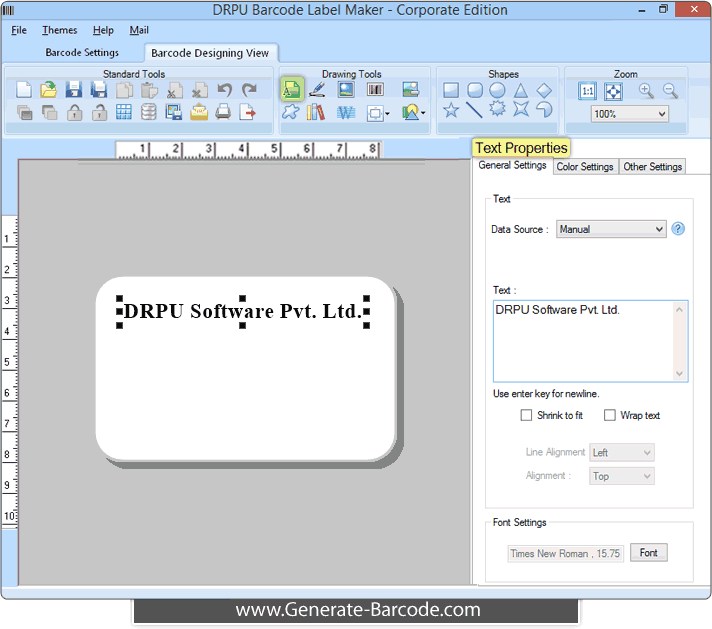Expand the 100% zoom level dropdown
The height and width of the screenshot is (629, 712).
coord(630,114)
